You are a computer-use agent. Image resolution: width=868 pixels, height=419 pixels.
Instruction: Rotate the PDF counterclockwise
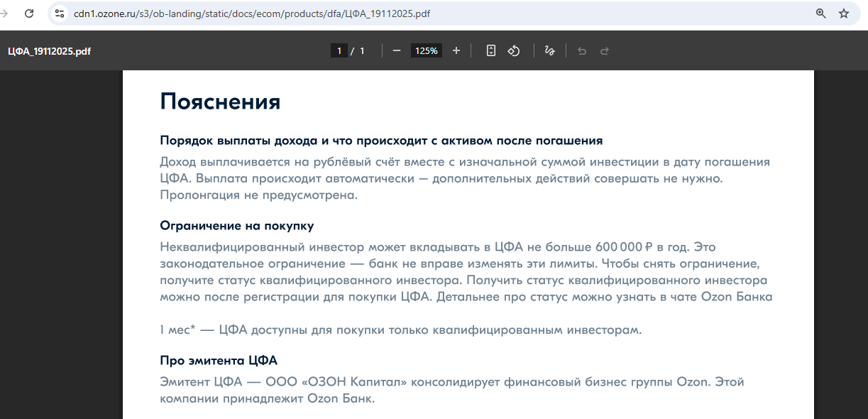tap(514, 51)
